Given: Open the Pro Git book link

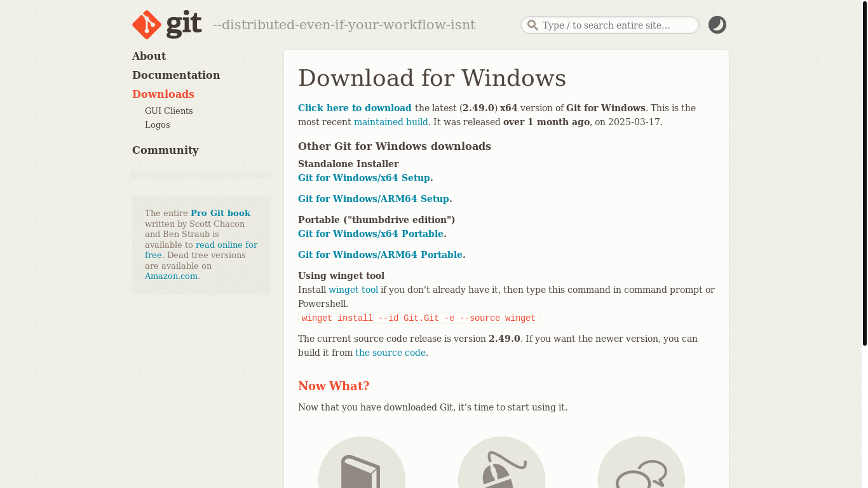Looking at the screenshot, I should point(220,213).
